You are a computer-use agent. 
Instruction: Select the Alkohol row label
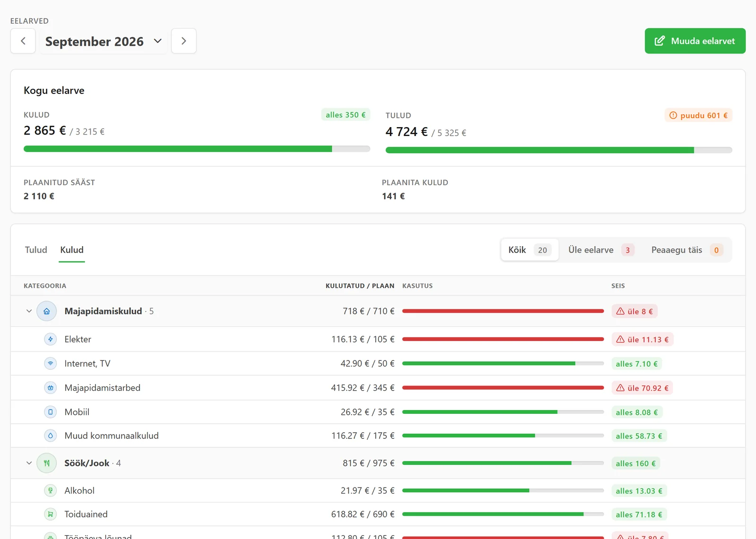[79, 490]
